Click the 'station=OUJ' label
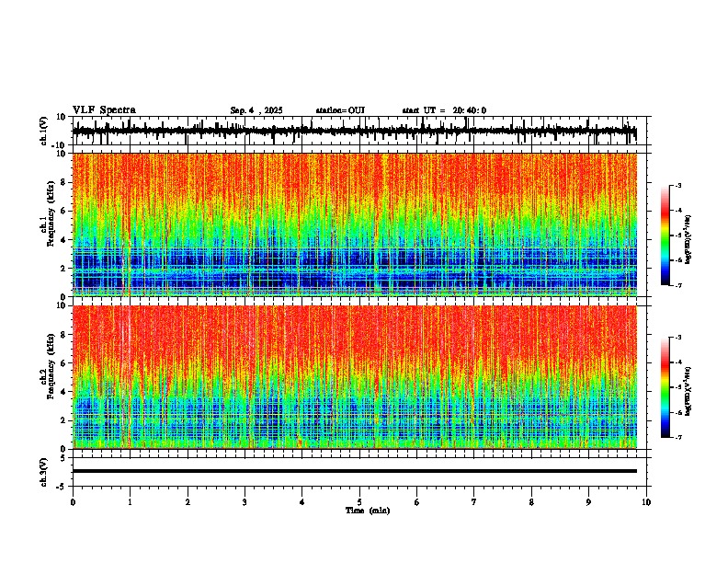 click(340, 110)
